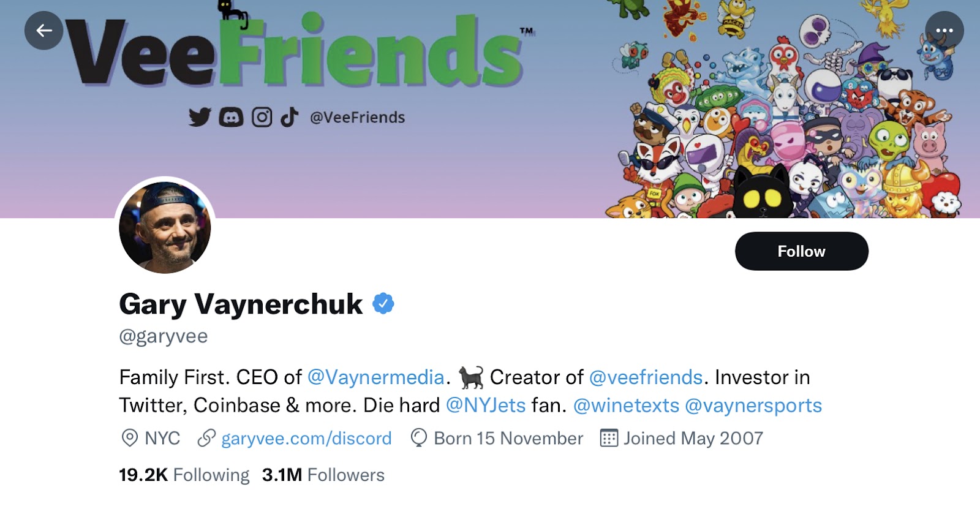Viewport: 980px width, 506px height.
Task: Open the @winetexts mention link
Action: pos(626,406)
